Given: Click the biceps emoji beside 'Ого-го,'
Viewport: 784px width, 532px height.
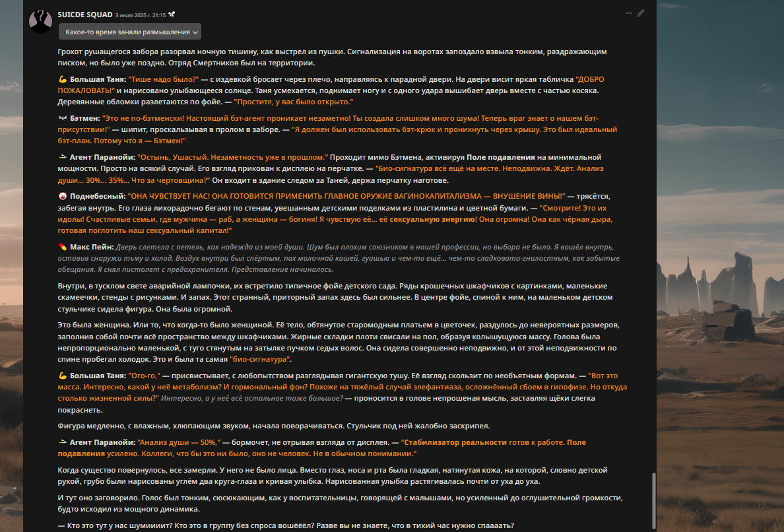Looking at the screenshot, I should point(63,376).
